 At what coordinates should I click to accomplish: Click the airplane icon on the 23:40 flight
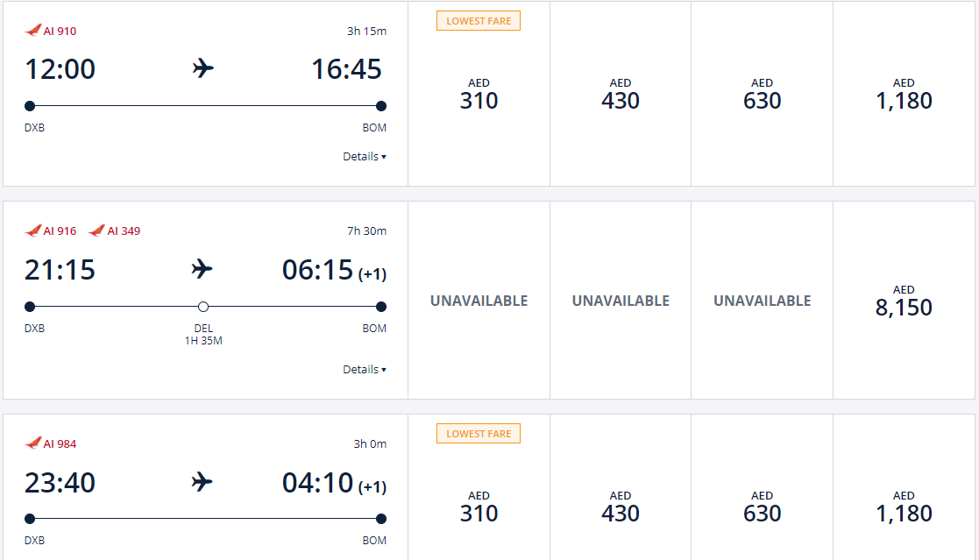point(202,482)
